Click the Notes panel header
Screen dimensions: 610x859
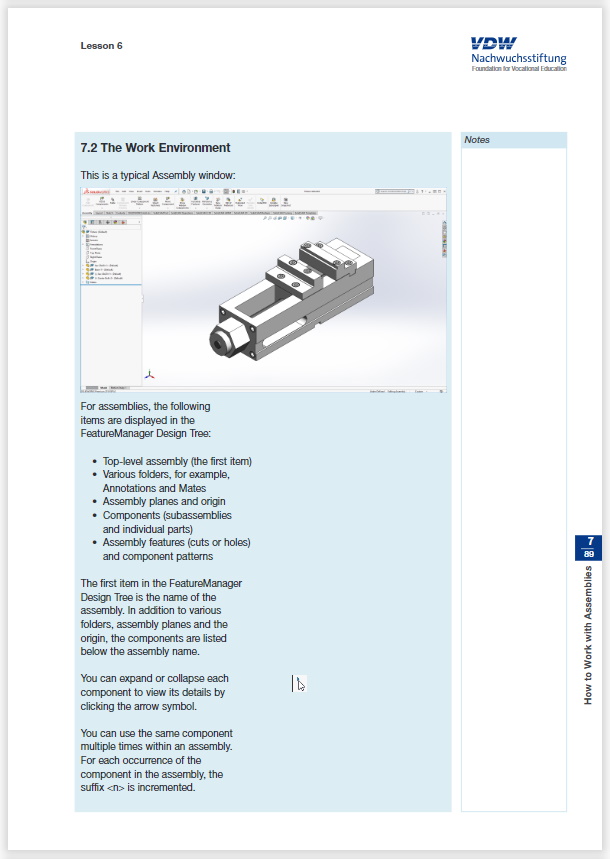coord(513,140)
